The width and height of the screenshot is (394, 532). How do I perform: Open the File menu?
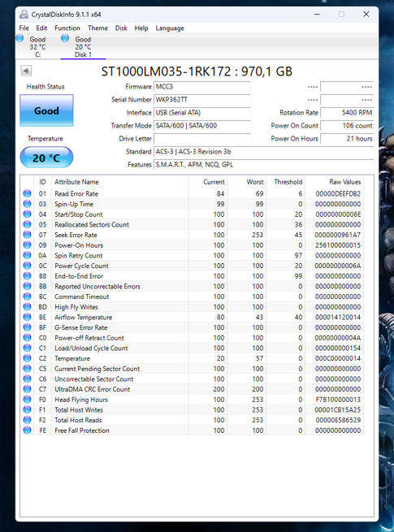point(24,28)
